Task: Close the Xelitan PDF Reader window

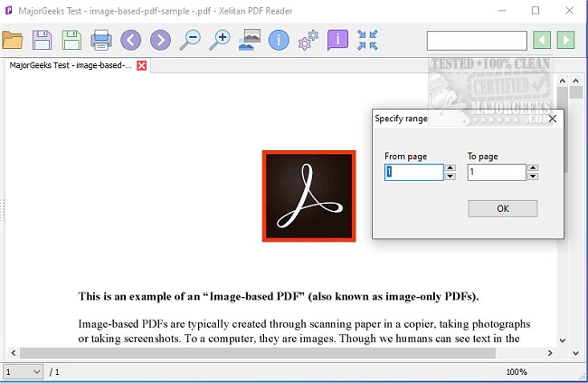Action: click(569, 11)
